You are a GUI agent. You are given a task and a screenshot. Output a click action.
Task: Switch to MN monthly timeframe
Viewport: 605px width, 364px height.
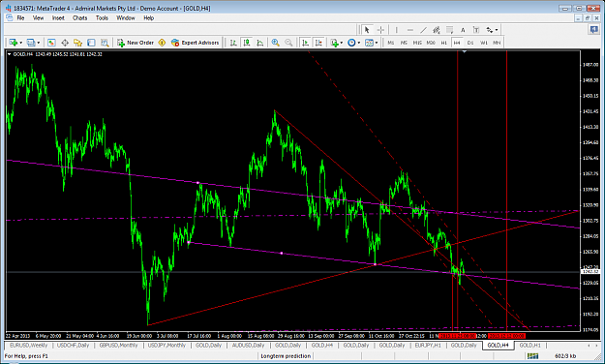[x=497, y=43]
